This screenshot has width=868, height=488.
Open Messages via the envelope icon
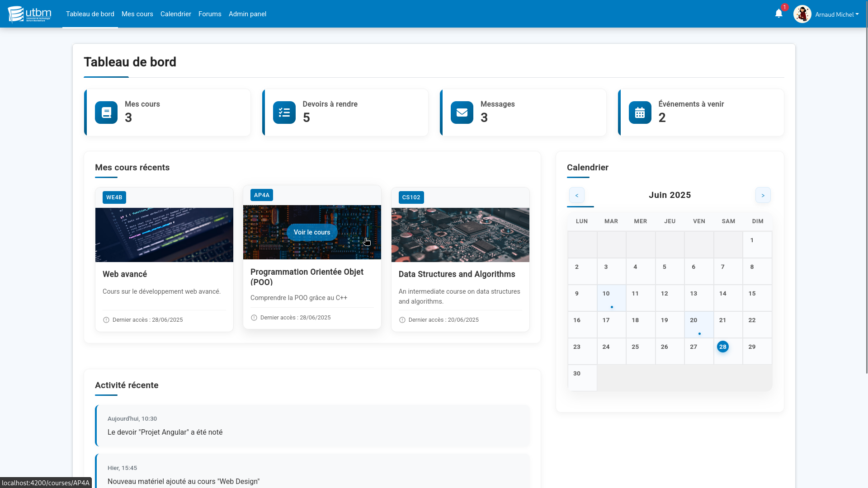[x=462, y=113]
